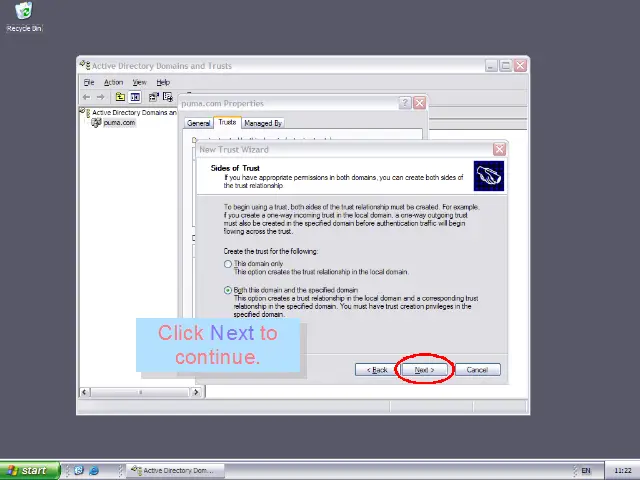640x480 pixels.
Task: Open the File menu
Action: [89, 82]
